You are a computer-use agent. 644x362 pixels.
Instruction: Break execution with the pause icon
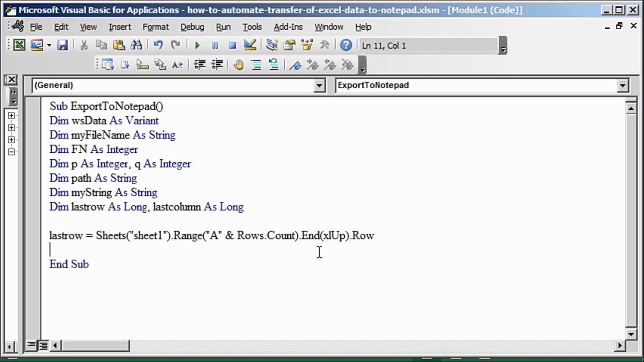point(215,45)
